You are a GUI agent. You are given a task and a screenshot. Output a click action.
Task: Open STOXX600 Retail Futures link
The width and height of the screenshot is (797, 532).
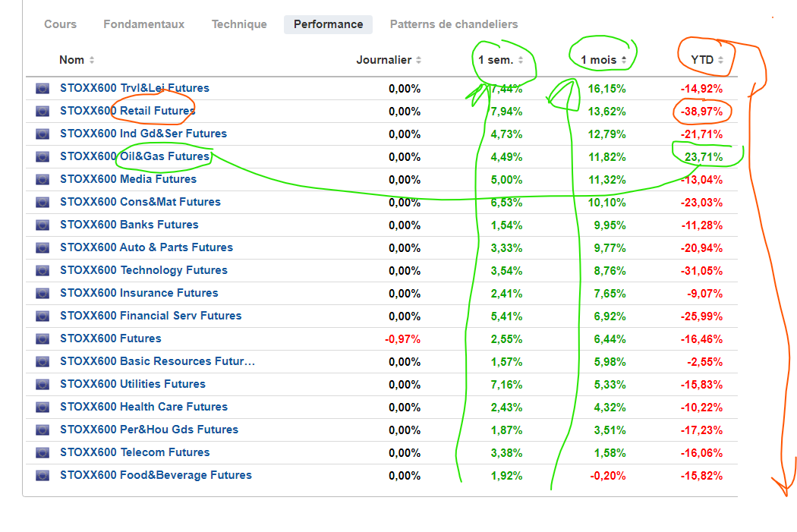[x=128, y=111]
